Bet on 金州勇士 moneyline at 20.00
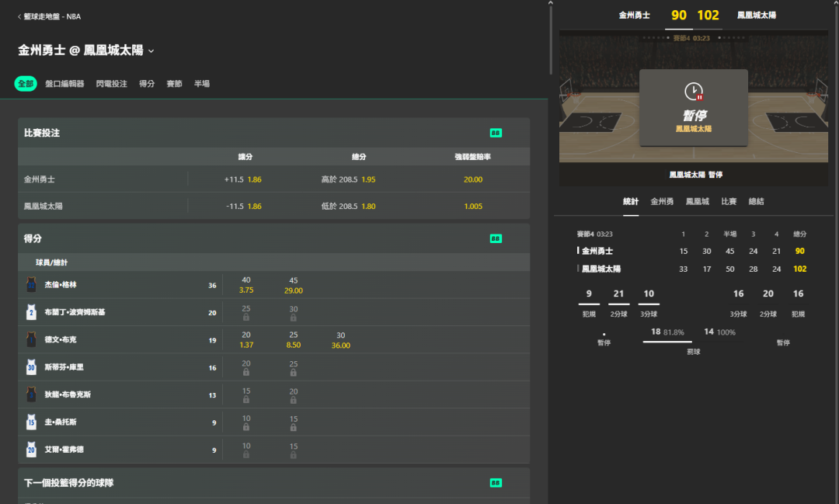 (x=472, y=179)
